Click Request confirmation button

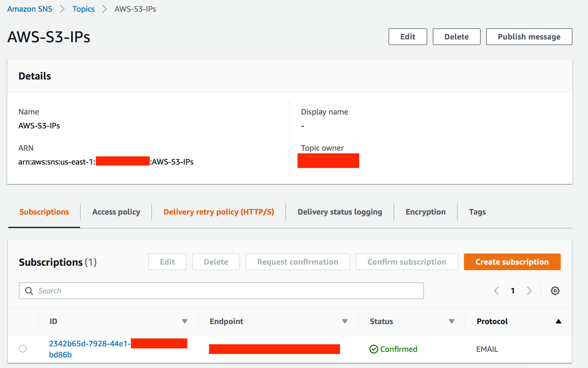pos(298,262)
